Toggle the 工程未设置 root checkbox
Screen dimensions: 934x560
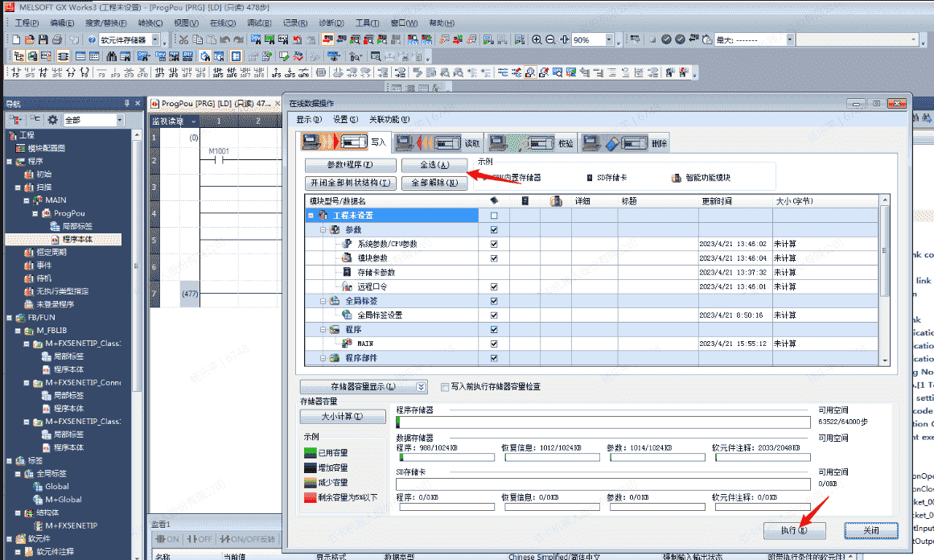pyautogui.click(x=494, y=216)
